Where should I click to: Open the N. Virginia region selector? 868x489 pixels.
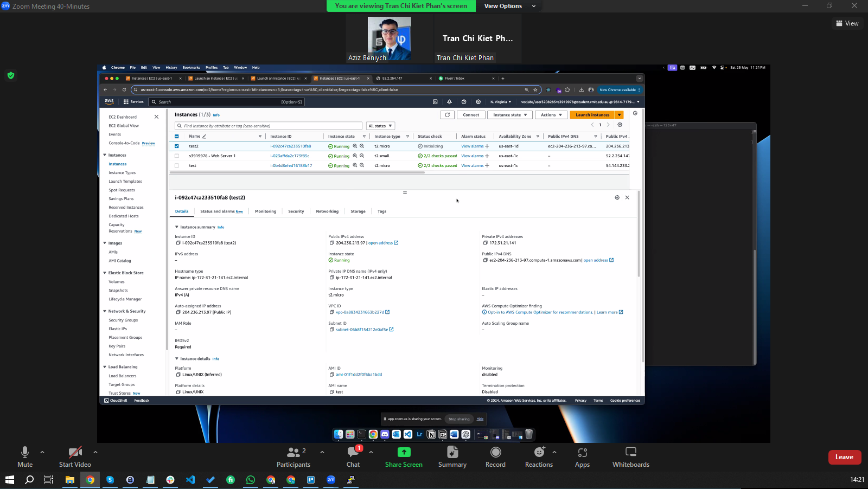pos(500,102)
